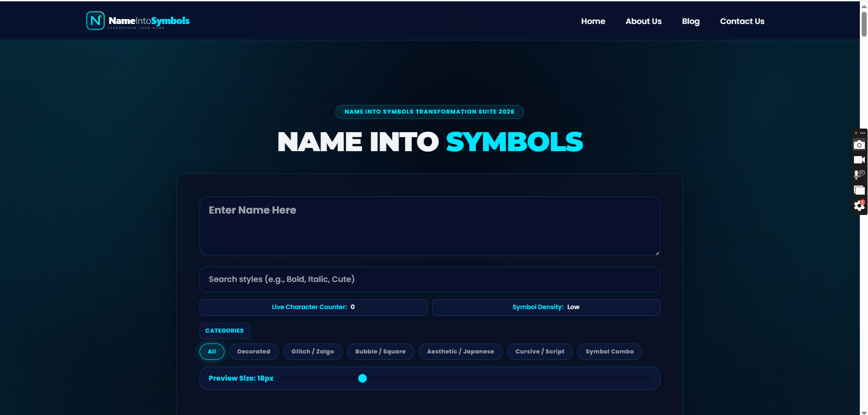868x415 pixels.
Task: Open the About Us nav link
Action: pos(643,21)
